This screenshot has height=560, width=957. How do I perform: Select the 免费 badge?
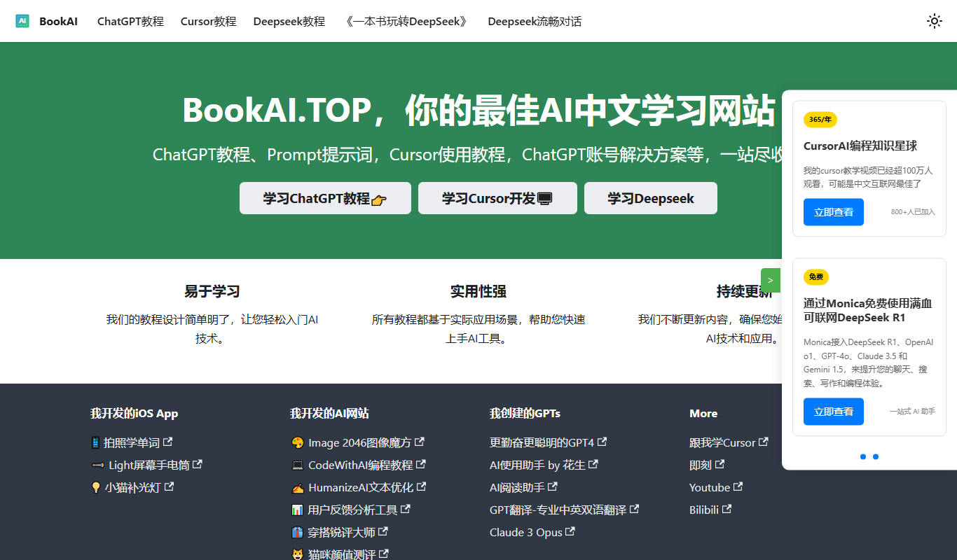point(816,277)
